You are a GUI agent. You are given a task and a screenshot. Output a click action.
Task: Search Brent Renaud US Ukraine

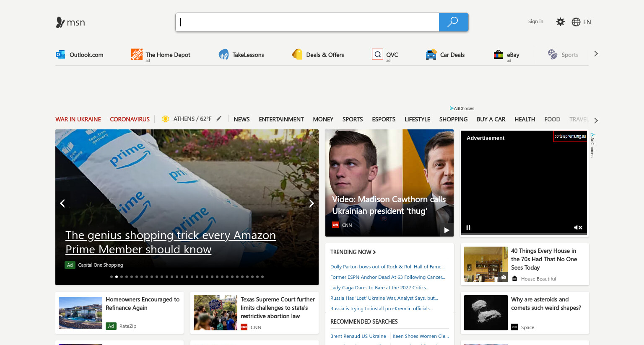click(x=358, y=336)
